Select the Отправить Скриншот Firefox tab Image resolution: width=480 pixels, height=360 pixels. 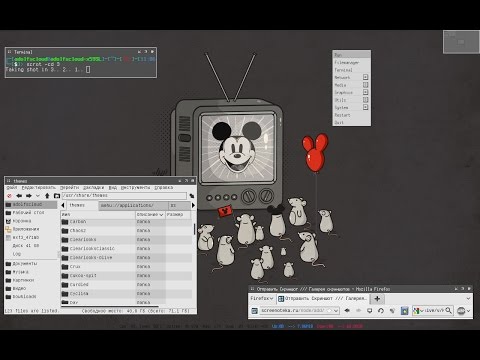[322, 299]
